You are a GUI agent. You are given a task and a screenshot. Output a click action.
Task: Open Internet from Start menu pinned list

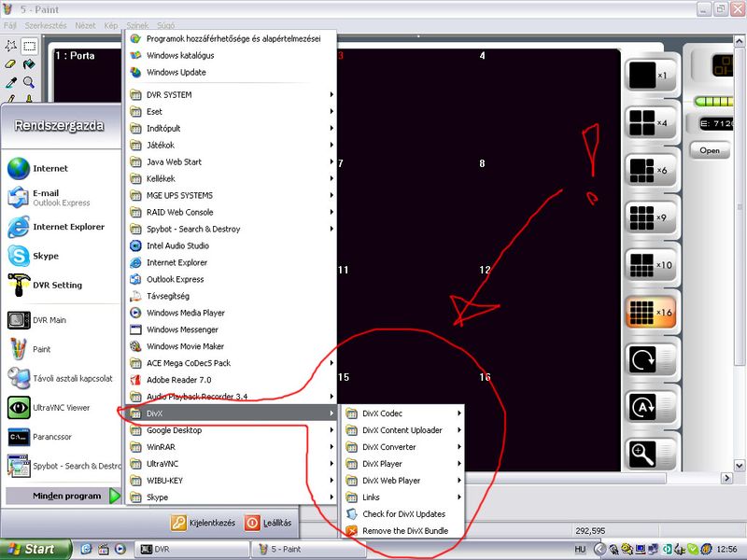click(x=62, y=169)
